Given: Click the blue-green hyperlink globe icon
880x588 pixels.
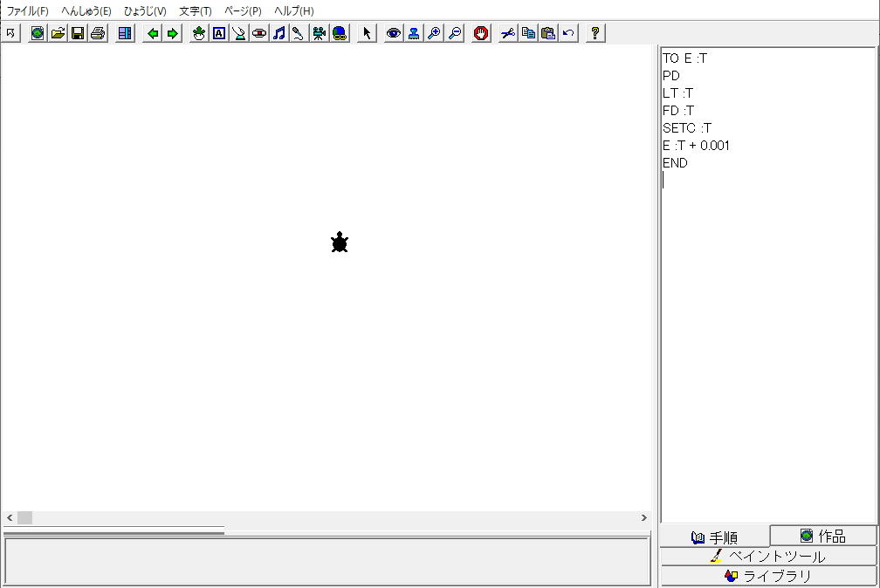Looking at the screenshot, I should click(x=340, y=33).
